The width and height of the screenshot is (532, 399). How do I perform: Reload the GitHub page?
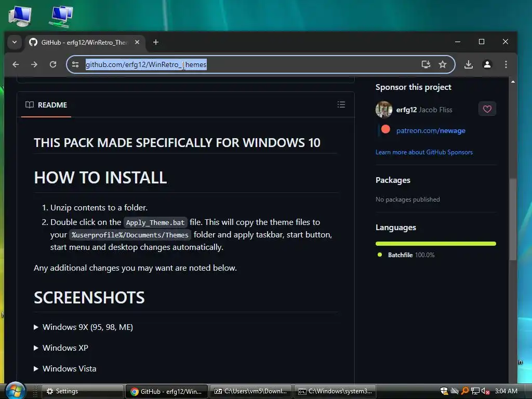[x=53, y=64]
